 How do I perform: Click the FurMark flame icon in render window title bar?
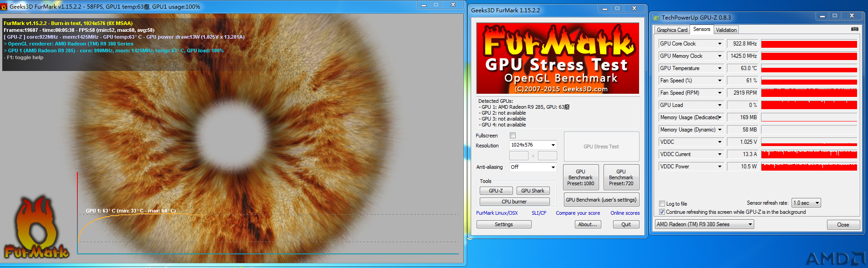(x=4, y=7)
